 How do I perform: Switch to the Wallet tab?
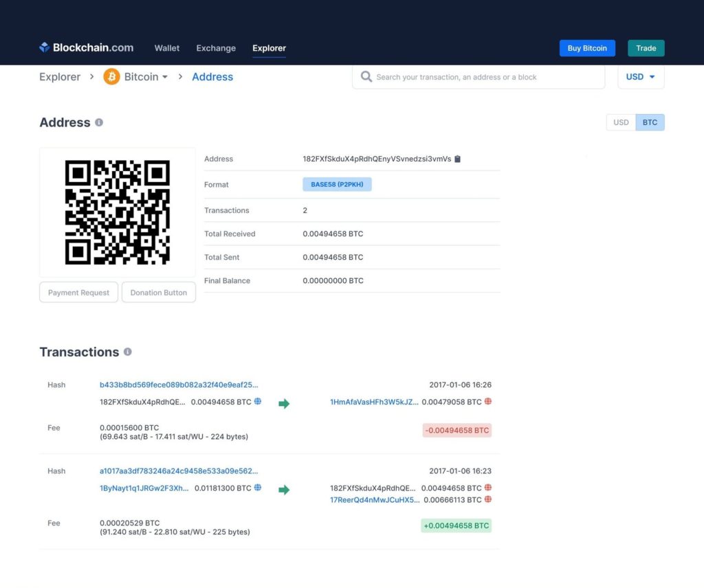[166, 48]
